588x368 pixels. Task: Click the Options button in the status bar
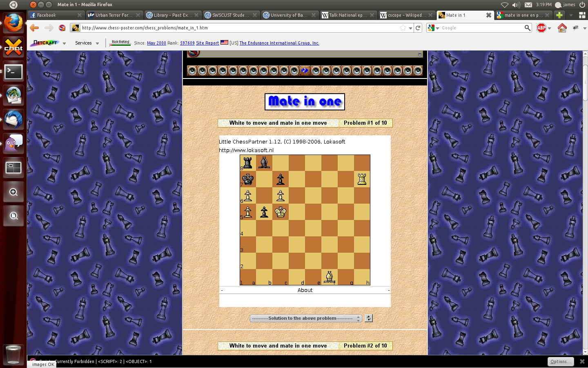pyautogui.click(x=560, y=361)
